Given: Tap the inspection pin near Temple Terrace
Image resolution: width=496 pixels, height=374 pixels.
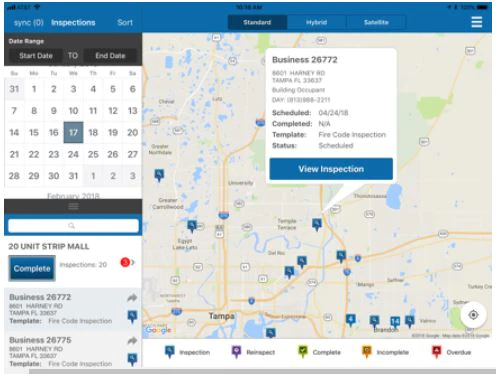Looking at the screenshot, I should click(317, 225).
